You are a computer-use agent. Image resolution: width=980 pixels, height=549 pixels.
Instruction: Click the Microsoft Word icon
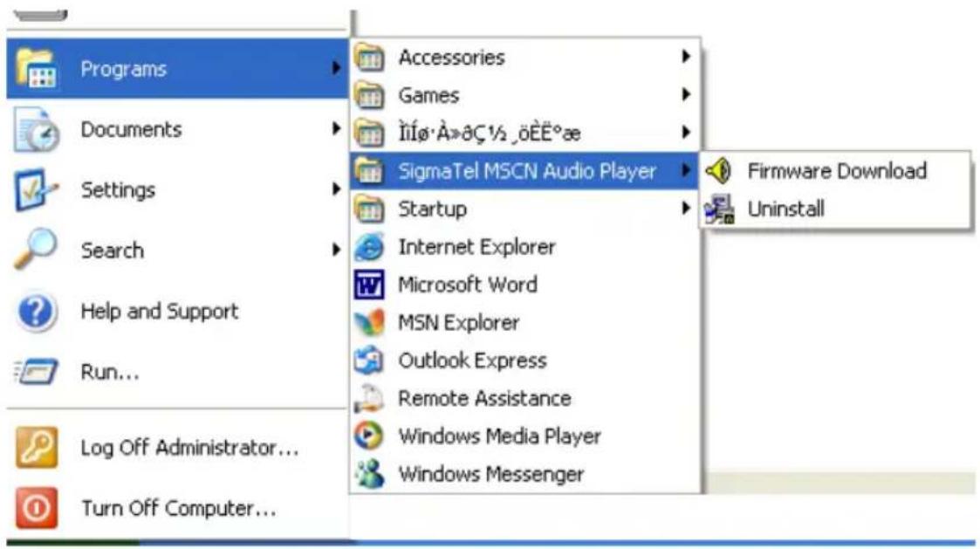pyautogui.click(x=369, y=285)
